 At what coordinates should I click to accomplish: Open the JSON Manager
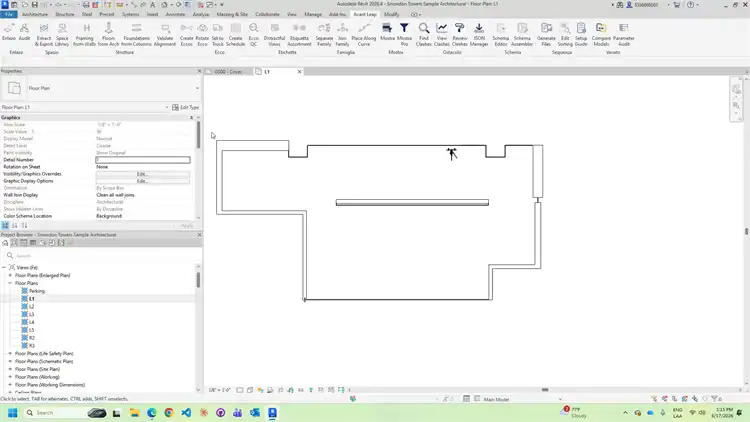pos(479,35)
